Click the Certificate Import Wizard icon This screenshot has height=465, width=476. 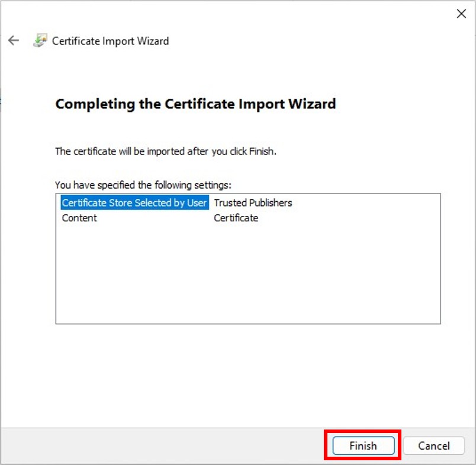point(38,40)
